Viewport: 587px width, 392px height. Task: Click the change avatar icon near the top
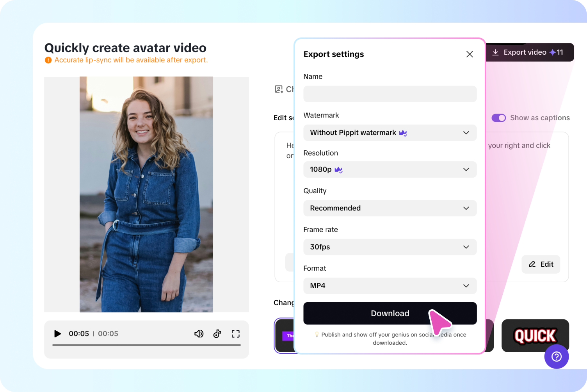278,89
